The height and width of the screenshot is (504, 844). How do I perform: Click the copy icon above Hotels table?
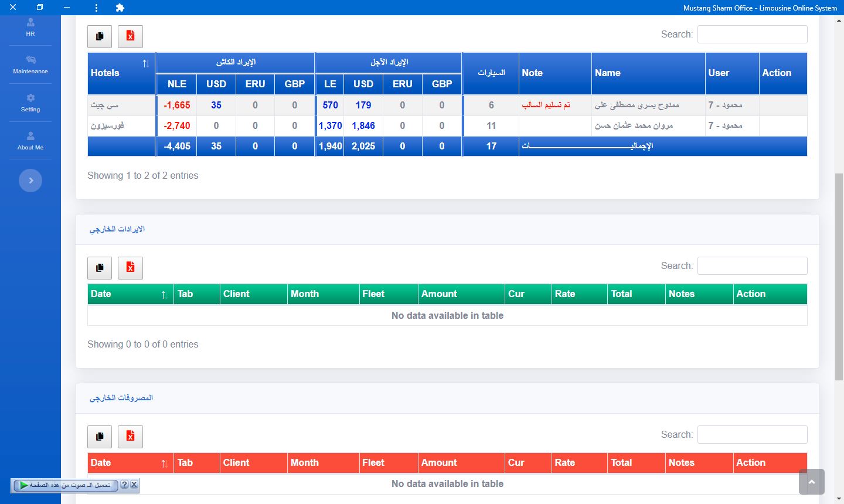pyautogui.click(x=100, y=36)
